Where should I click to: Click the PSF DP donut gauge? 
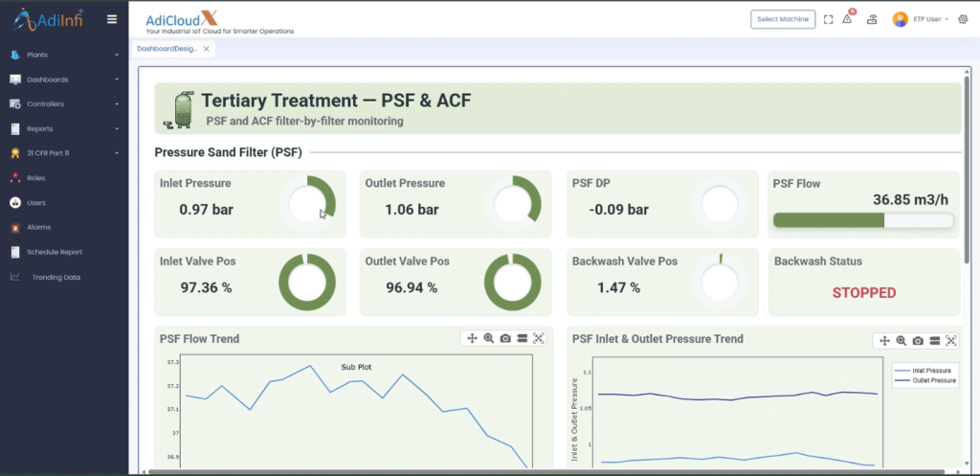coord(720,204)
